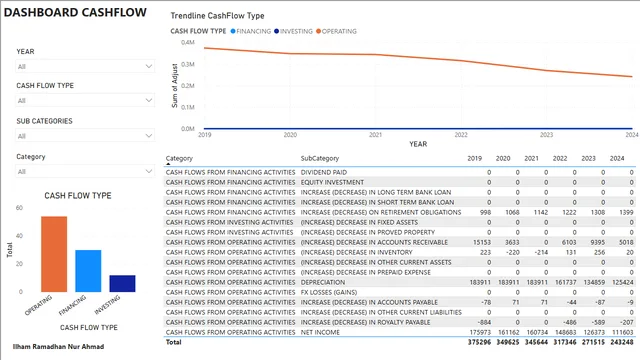Screen dimensions: 640x360
Task: Sort table by SubCategory column header
Action: (x=320, y=158)
